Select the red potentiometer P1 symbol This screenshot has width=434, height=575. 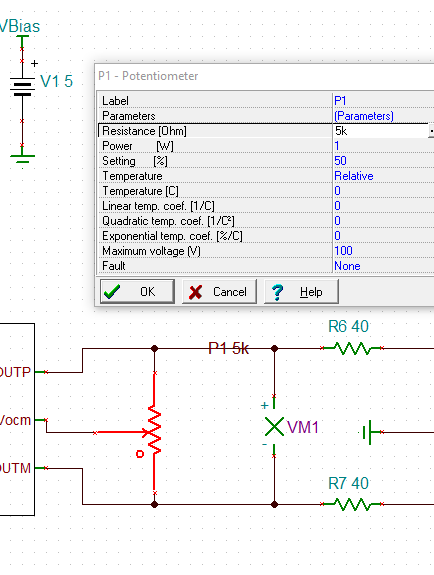[154, 432]
